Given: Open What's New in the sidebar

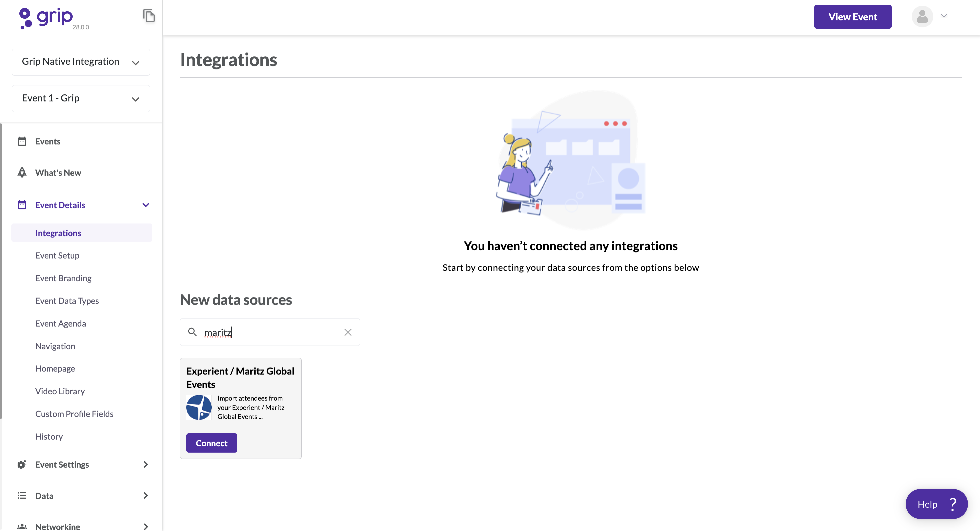Looking at the screenshot, I should coord(58,172).
